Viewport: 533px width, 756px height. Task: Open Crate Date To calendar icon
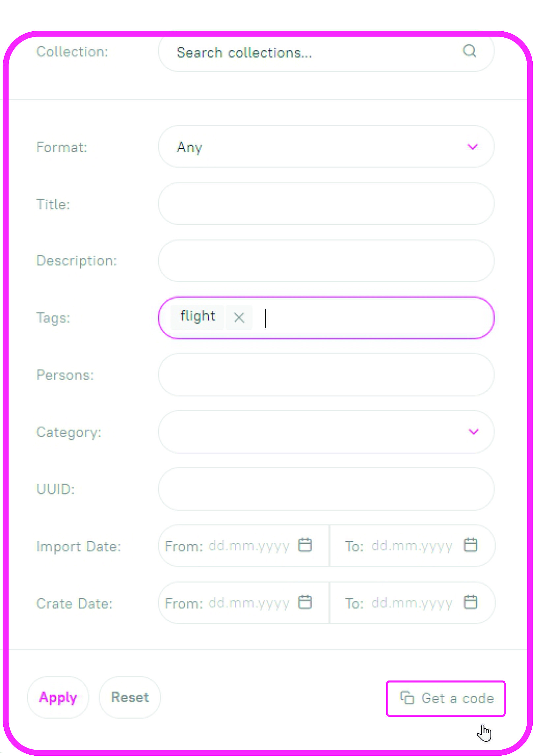pyautogui.click(x=470, y=602)
